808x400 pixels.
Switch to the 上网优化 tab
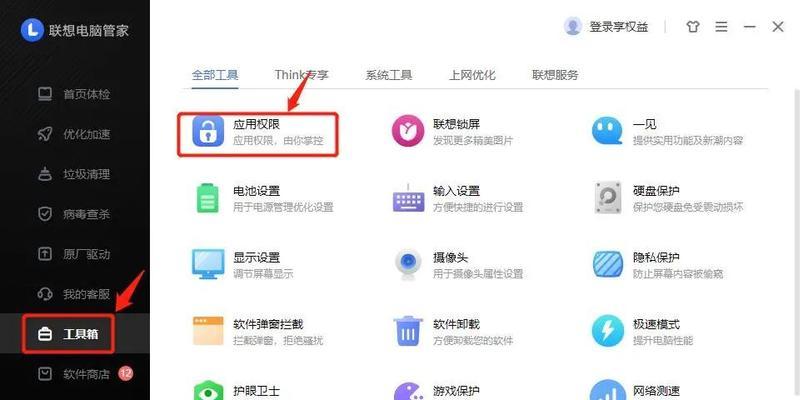(472, 75)
